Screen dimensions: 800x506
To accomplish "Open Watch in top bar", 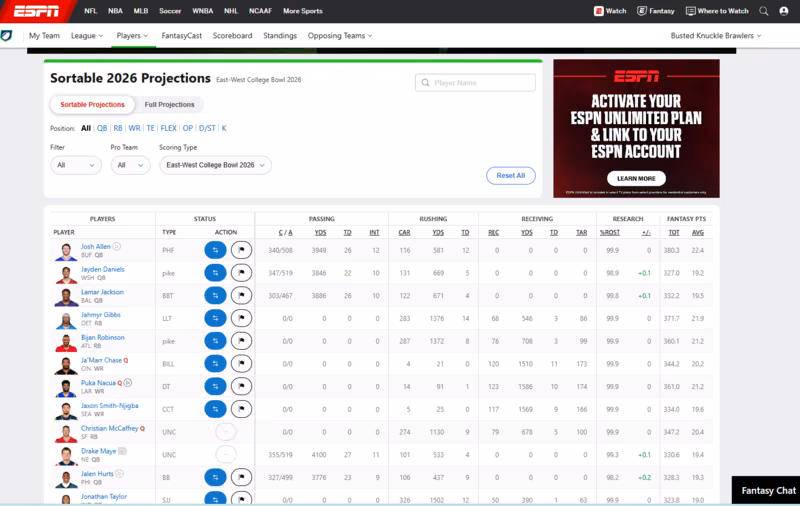I will pyautogui.click(x=610, y=11).
